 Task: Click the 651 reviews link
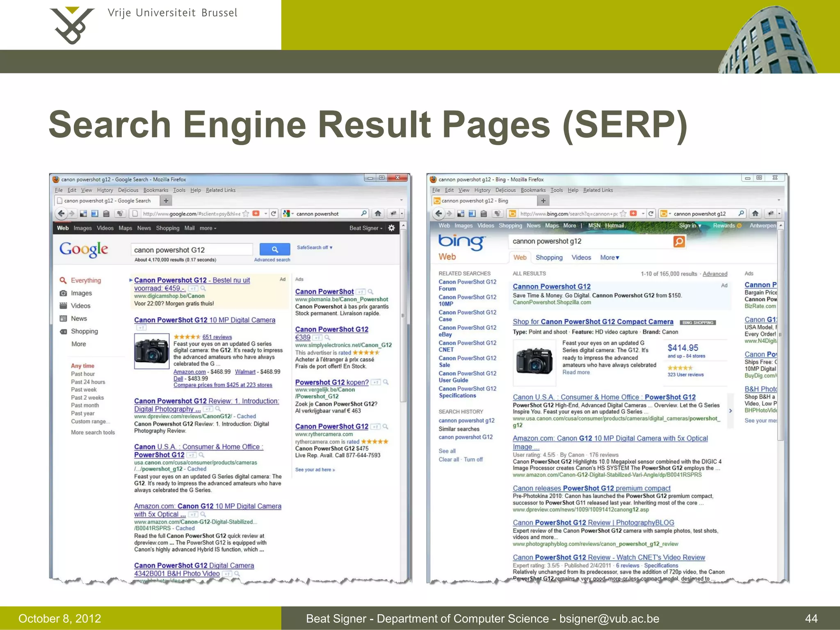[217, 337]
